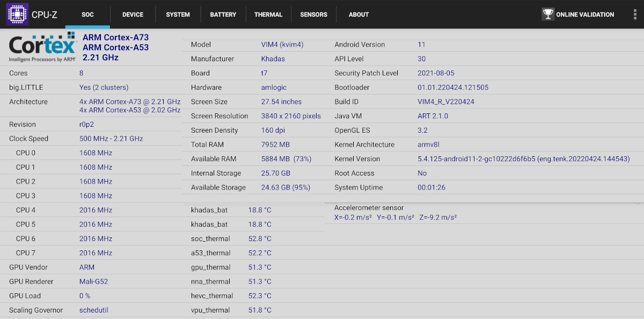Click the 'GPU Vendor' label
Viewport: 644px width, 319px height.
[x=28, y=267]
